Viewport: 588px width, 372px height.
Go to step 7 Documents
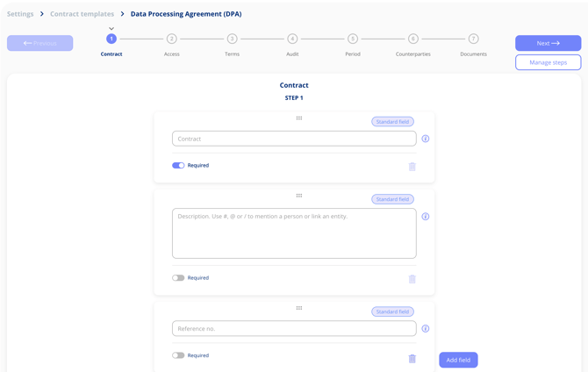point(474,39)
